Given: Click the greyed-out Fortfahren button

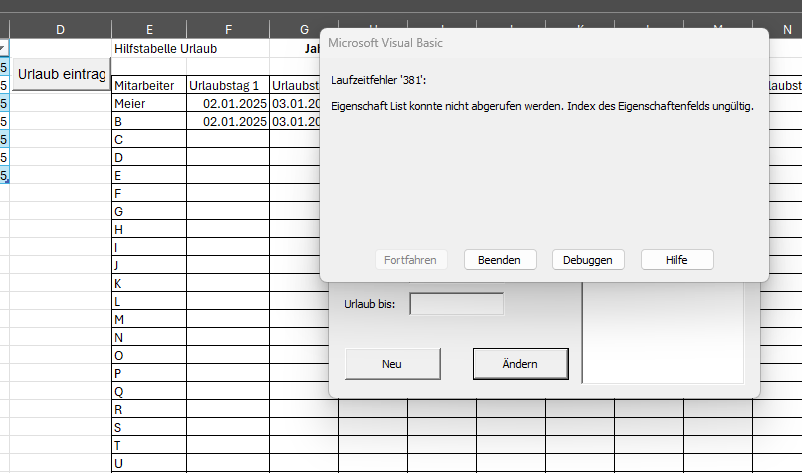Looking at the screenshot, I should point(410,259).
